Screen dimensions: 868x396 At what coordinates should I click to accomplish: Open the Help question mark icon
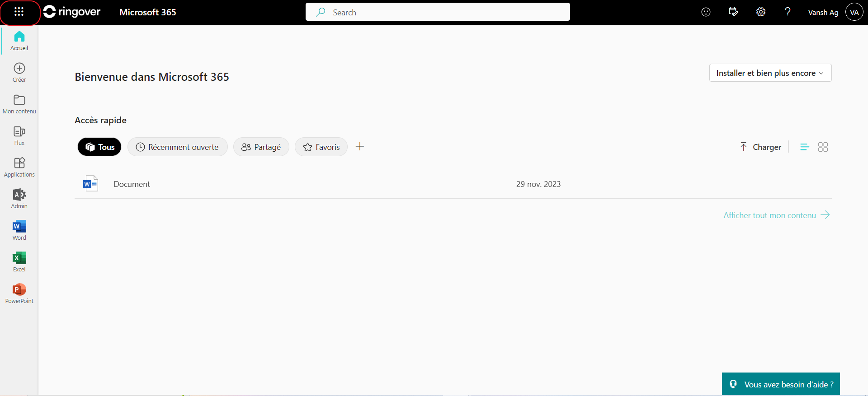pos(788,12)
